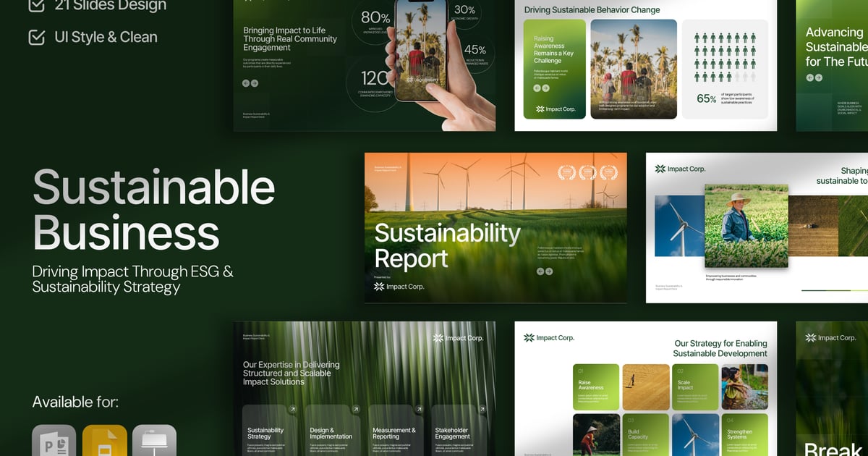Select the Stakeholder Engagement card
The width and height of the screenshot is (868, 456).
coord(459,430)
